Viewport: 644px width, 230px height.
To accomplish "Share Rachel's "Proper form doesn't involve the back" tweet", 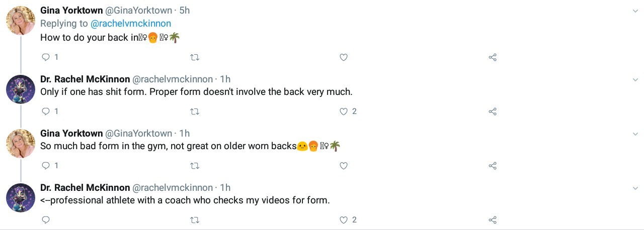I will [493, 111].
